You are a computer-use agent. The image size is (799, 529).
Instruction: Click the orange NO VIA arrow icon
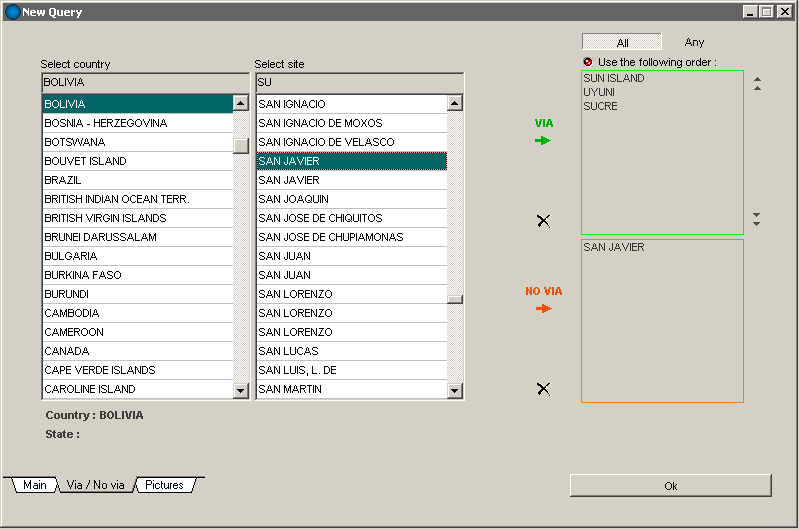[x=543, y=309]
